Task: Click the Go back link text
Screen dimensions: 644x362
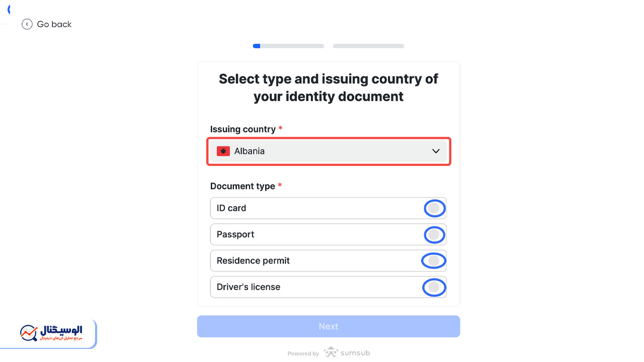Action: (54, 24)
